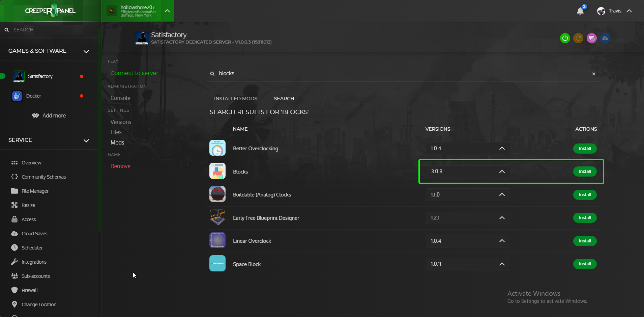Install Buildable (Analog) Clocks mod
The height and width of the screenshot is (317, 644).
click(585, 195)
